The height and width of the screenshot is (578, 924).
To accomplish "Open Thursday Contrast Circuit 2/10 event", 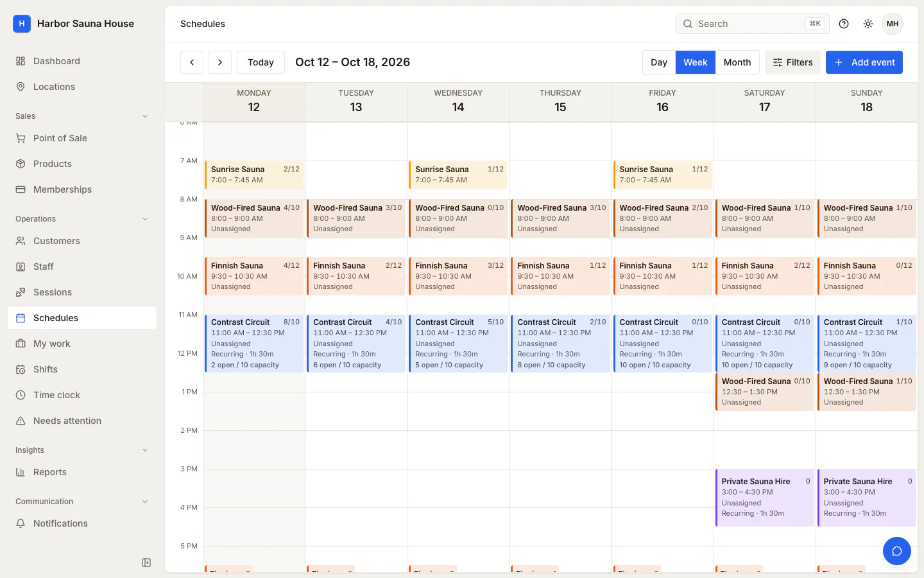I will click(560, 344).
